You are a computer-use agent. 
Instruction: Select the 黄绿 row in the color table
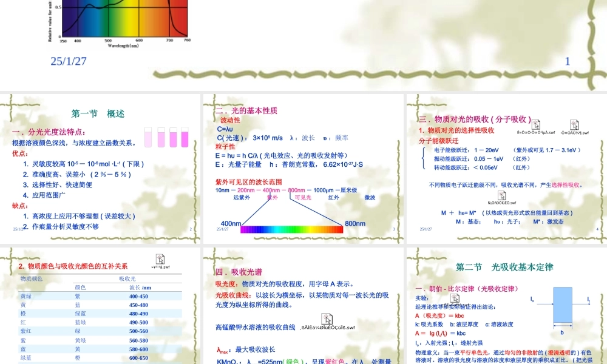tap(27, 297)
